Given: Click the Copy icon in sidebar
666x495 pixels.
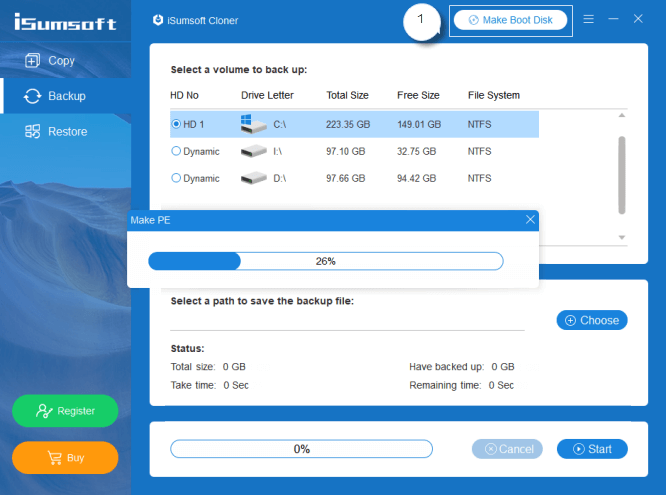Looking at the screenshot, I should coord(32,60).
